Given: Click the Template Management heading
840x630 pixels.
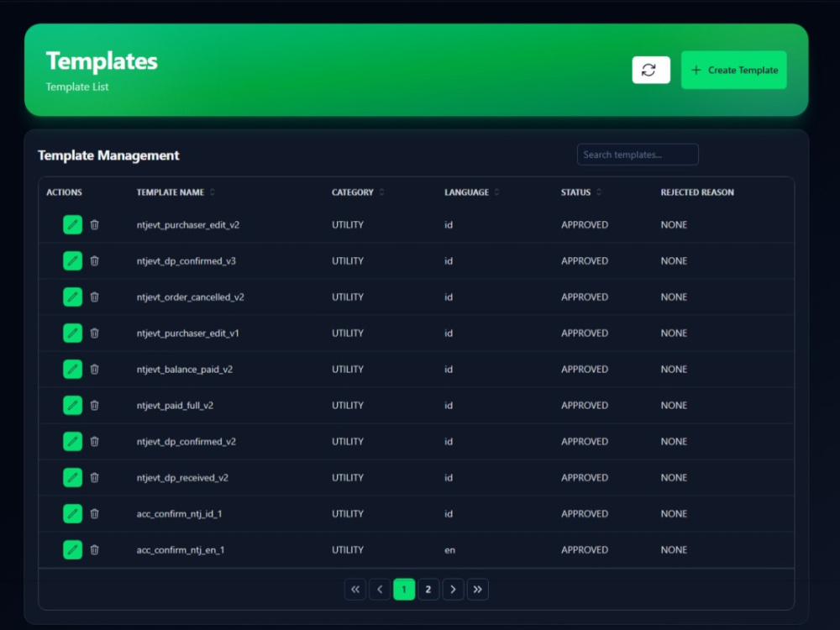Looking at the screenshot, I should tap(108, 155).
